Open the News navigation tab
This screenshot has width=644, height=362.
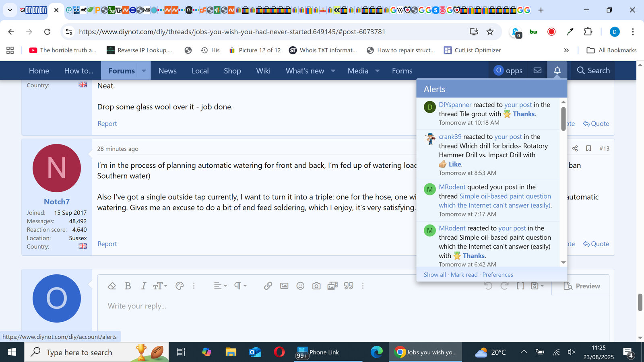pyautogui.click(x=167, y=71)
